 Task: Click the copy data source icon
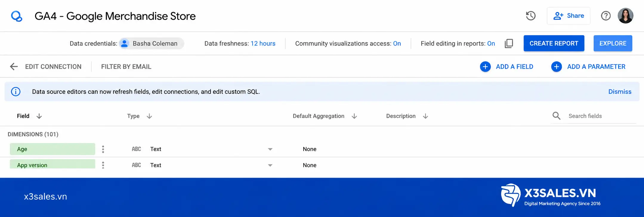tap(509, 44)
